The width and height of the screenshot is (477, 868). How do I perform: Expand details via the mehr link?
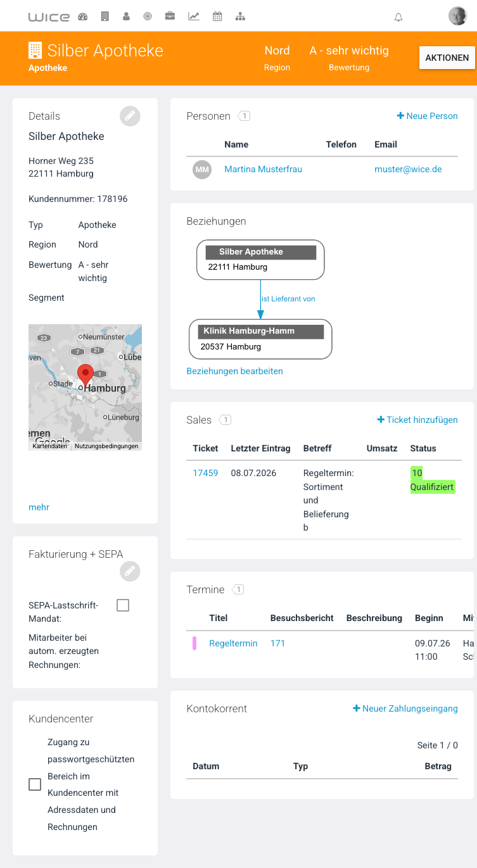pos(39,507)
